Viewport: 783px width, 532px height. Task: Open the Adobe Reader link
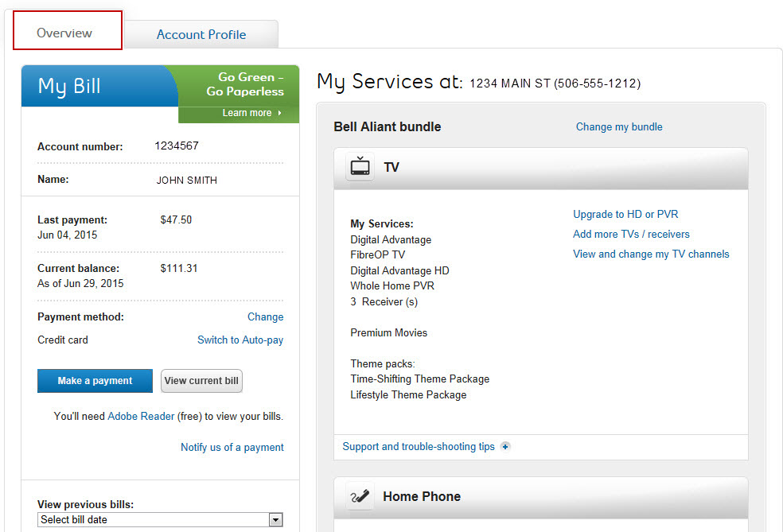(x=141, y=416)
